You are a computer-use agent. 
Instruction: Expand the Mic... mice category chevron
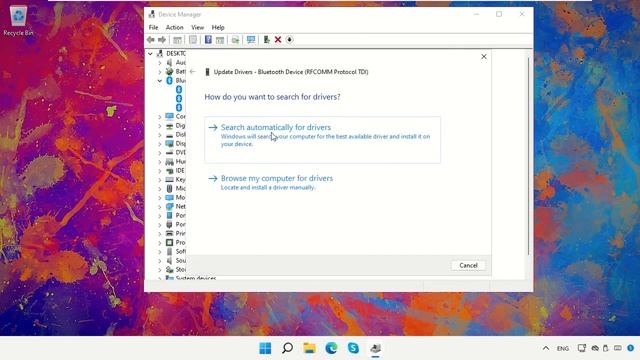tap(160, 189)
